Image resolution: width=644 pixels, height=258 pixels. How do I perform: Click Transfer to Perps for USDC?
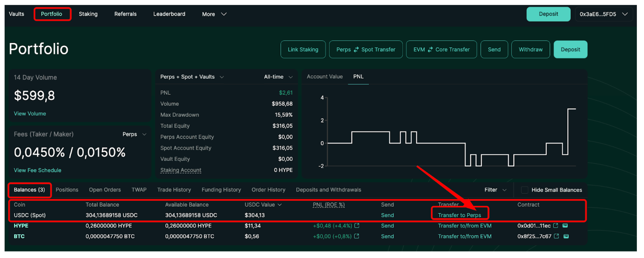click(459, 215)
